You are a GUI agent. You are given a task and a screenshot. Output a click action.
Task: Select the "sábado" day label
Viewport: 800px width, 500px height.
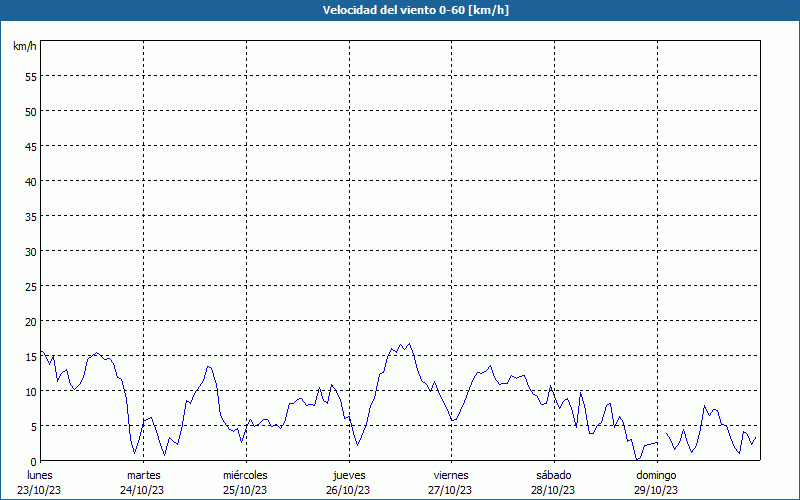click(554, 475)
